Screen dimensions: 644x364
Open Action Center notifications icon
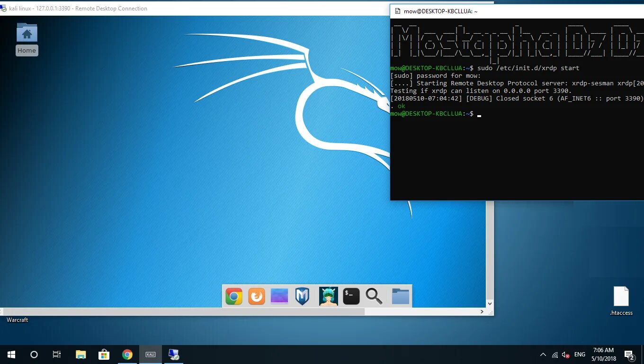(x=629, y=355)
